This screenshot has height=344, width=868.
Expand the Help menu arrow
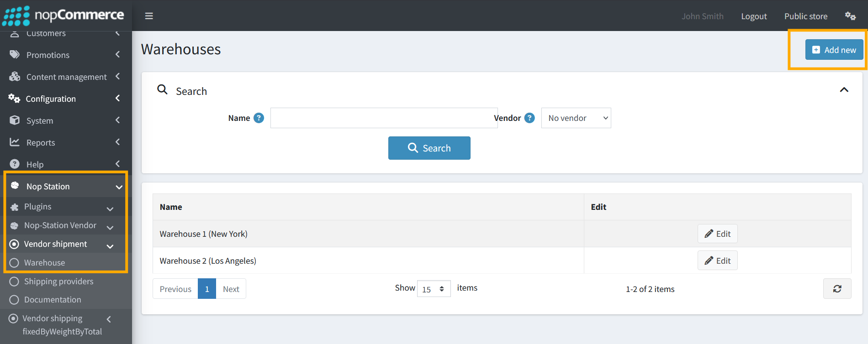point(117,164)
